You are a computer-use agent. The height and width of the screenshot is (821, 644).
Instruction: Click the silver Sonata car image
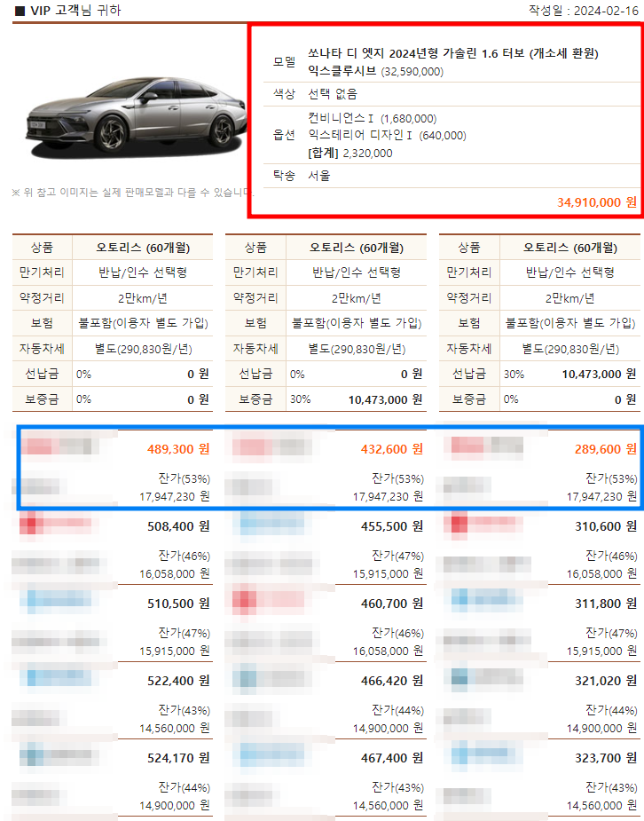(x=135, y=116)
